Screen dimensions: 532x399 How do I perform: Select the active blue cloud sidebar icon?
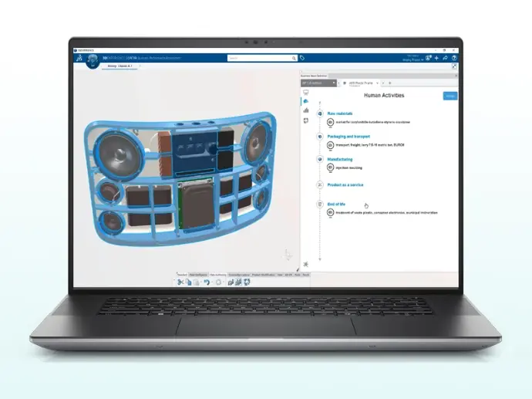coord(305,101)
